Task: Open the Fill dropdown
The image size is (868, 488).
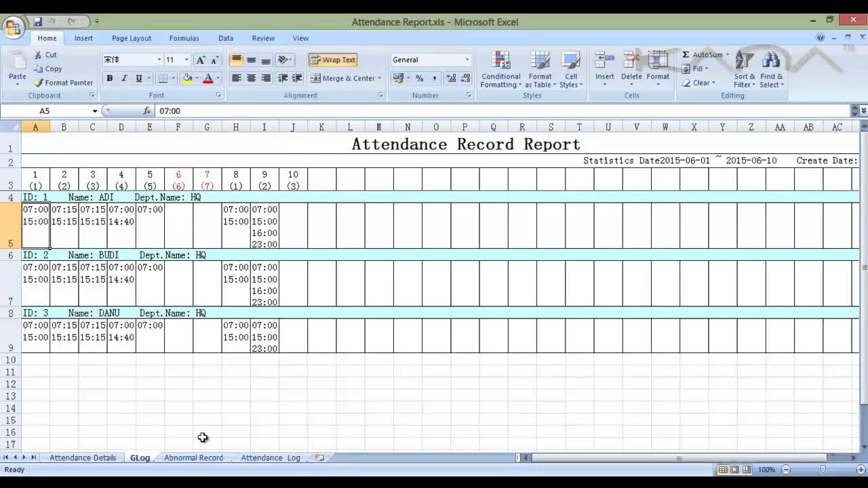Action: point(706,68)
